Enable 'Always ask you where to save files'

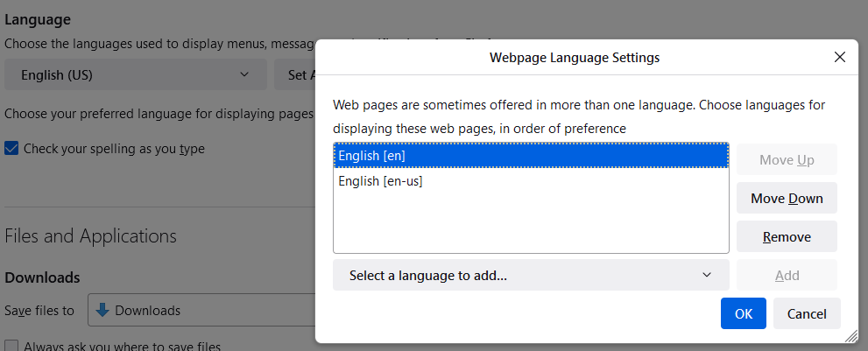click(x=12, y=346)
